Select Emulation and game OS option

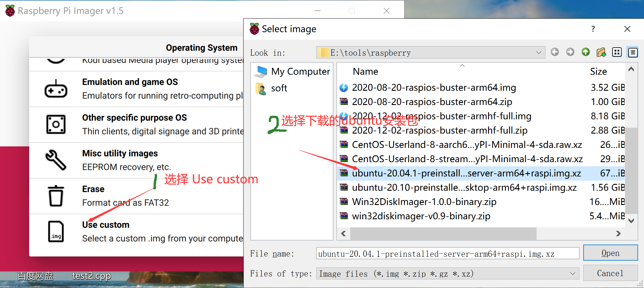coord(137,89)
